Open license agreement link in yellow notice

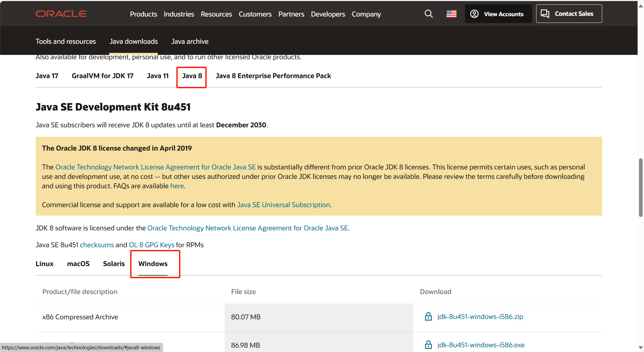[x=155, y=167]
